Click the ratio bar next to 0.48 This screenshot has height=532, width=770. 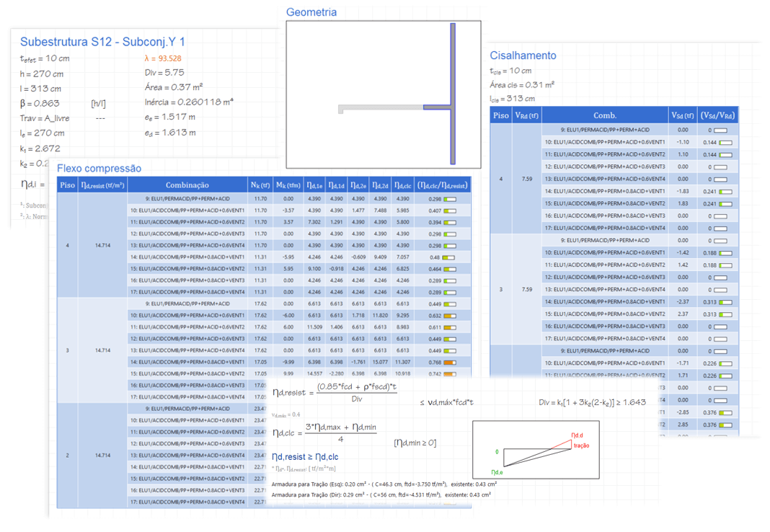(x=450, y=257)
